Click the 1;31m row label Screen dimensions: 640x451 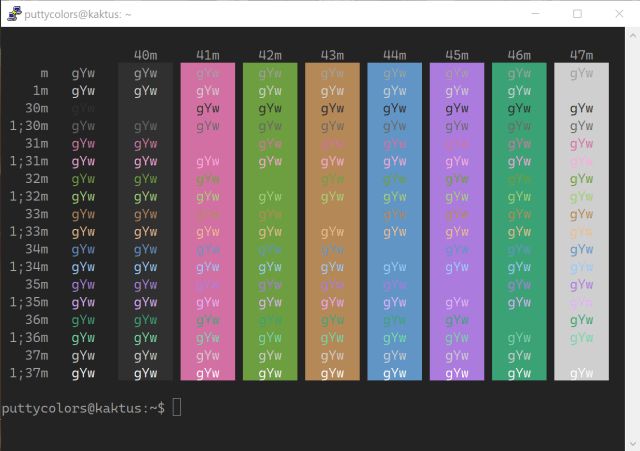coord(29,161)
